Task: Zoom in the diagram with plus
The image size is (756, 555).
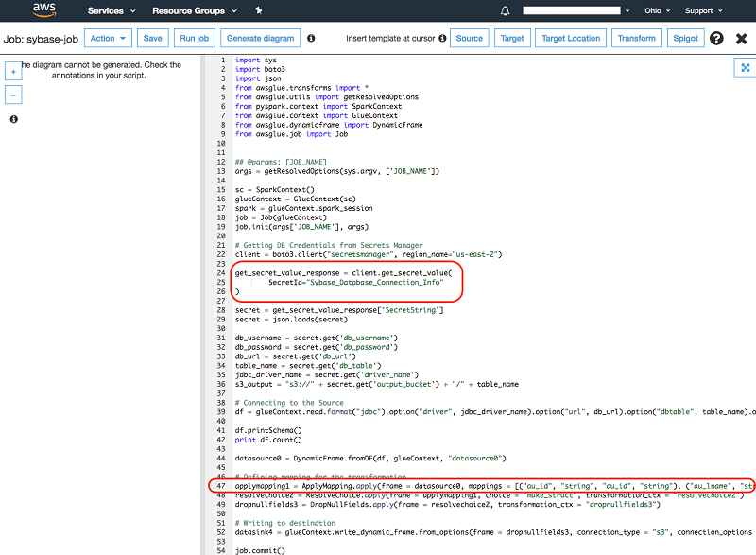Action: point(13,73)
